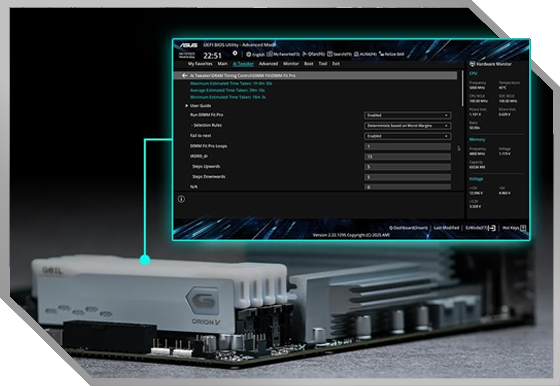
Task: Click the +3.3V voltage reading
Action: 475,204
